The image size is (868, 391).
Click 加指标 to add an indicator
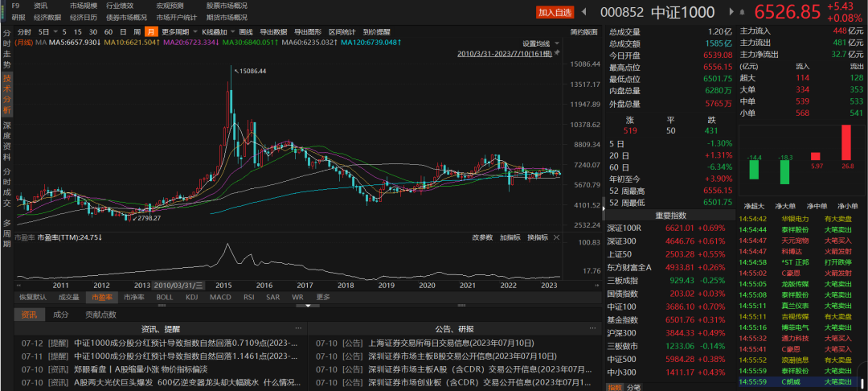click(510, 237)
